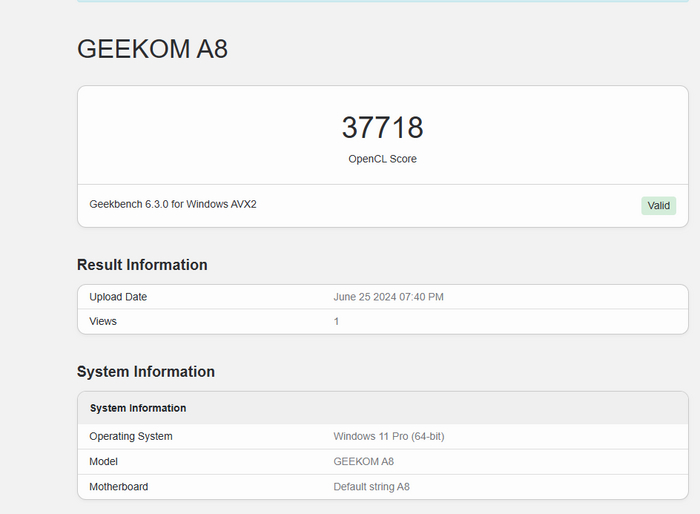Click the Result Information heading
Image resolution: width=700 pixels, height=514 pixels.
(142, 265)
